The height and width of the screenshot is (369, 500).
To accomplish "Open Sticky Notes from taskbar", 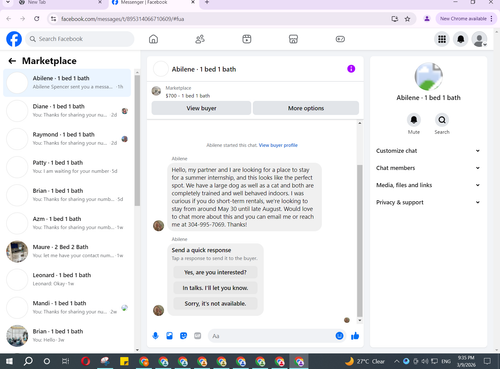I will click(124, 361).
